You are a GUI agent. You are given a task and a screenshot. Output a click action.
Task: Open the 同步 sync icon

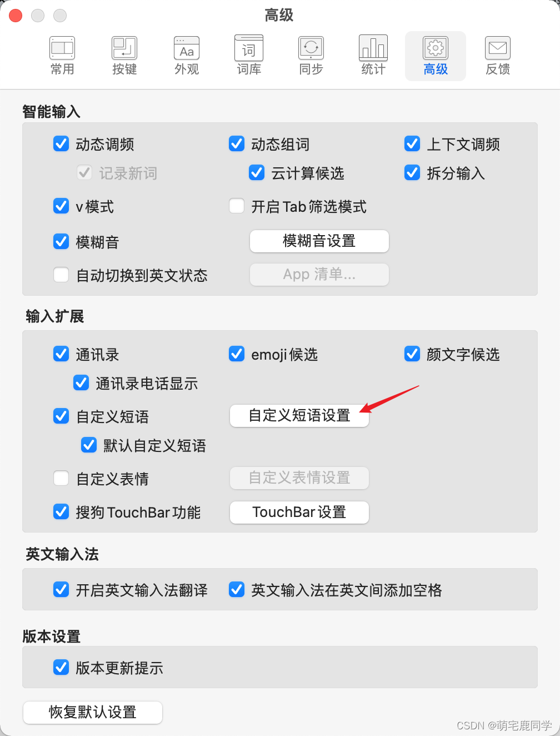311,48
